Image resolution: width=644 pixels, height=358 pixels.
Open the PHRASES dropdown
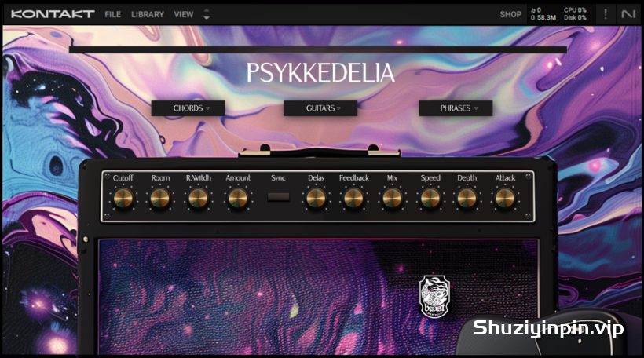click(x=456, y=108)
